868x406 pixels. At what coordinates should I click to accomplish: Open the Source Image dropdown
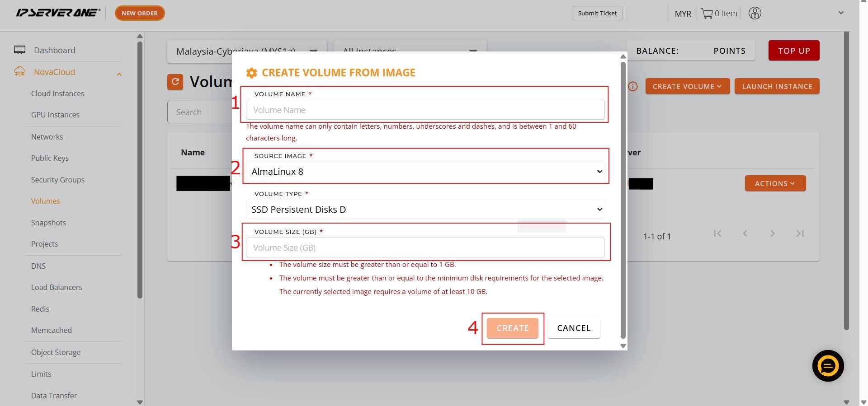[425, 172]
